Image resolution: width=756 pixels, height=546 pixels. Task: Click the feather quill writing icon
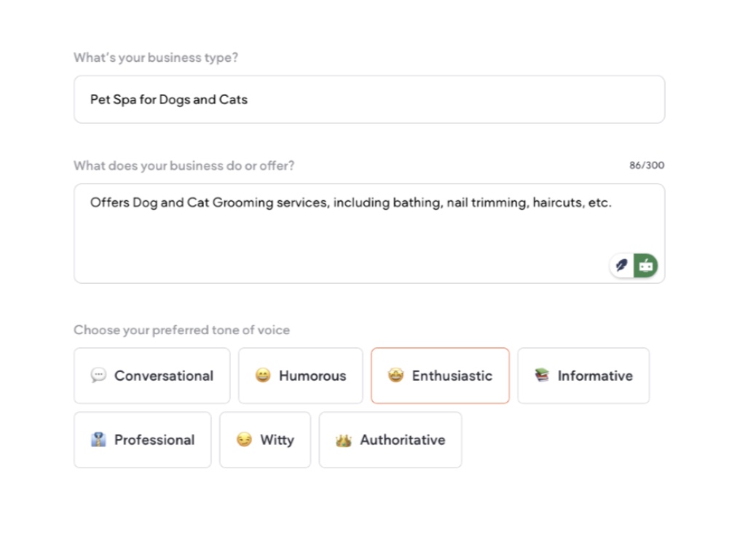coord(622,266)
